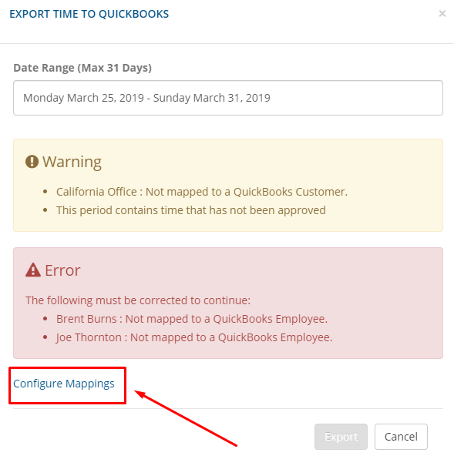The image size is (454, 476).
Task: Select the California Office not mapped warning
Action: click(x=202, y=192)
